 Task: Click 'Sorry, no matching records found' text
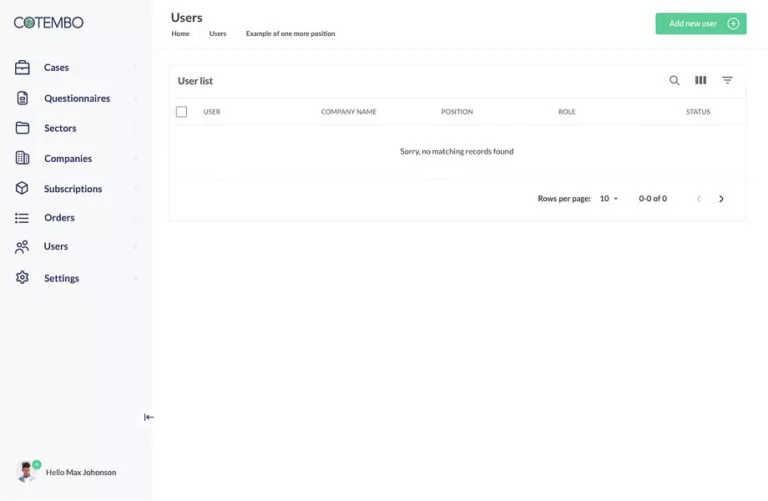click(457, 151)
